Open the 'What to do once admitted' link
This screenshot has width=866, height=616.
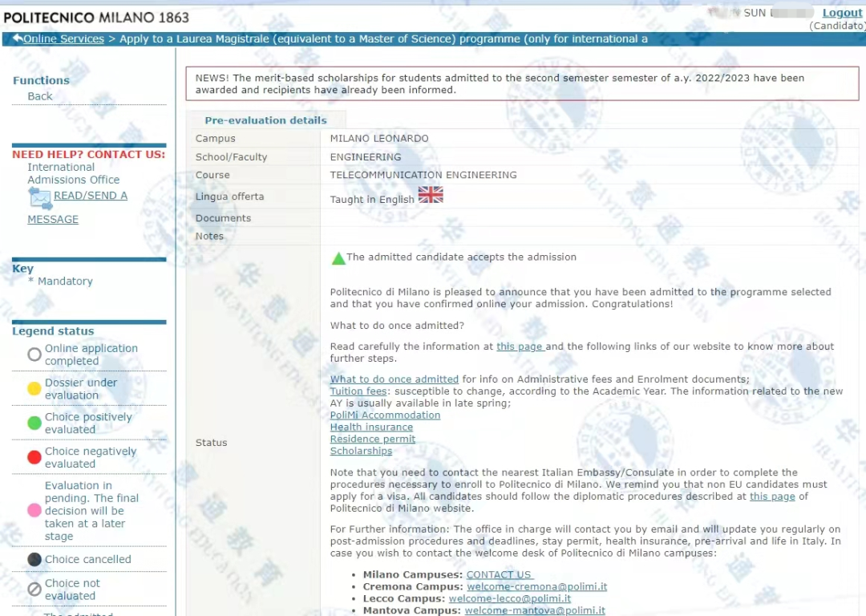coord(395,379)
